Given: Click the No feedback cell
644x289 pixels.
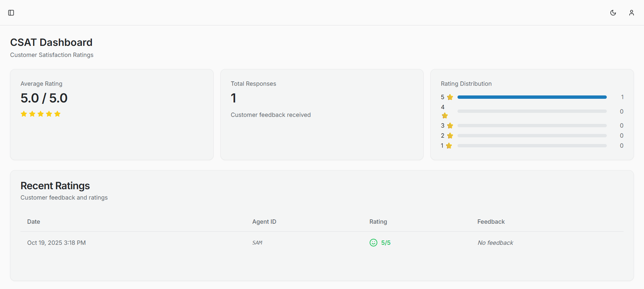Looking at the screenshot, I should tap(495, 243).
